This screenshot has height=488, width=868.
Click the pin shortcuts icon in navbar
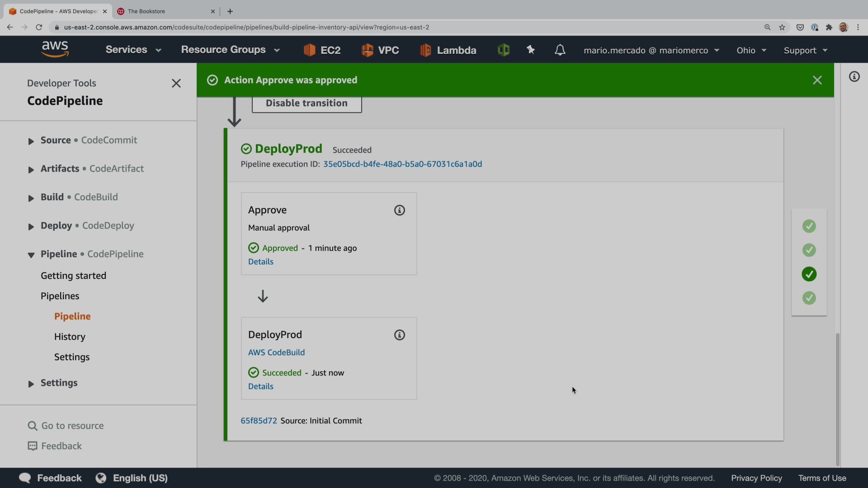click(x=531, y=50)
